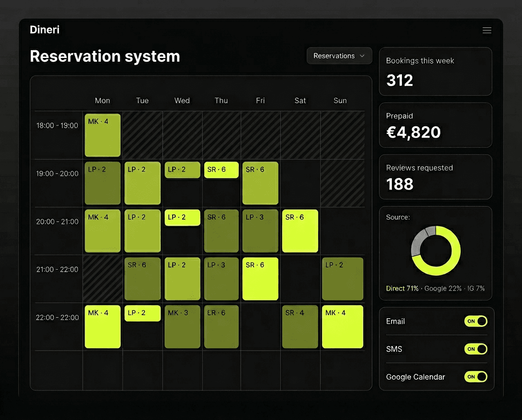Click the 21:00 - 22:00 time label
The image size is (522, 420).
57,269
